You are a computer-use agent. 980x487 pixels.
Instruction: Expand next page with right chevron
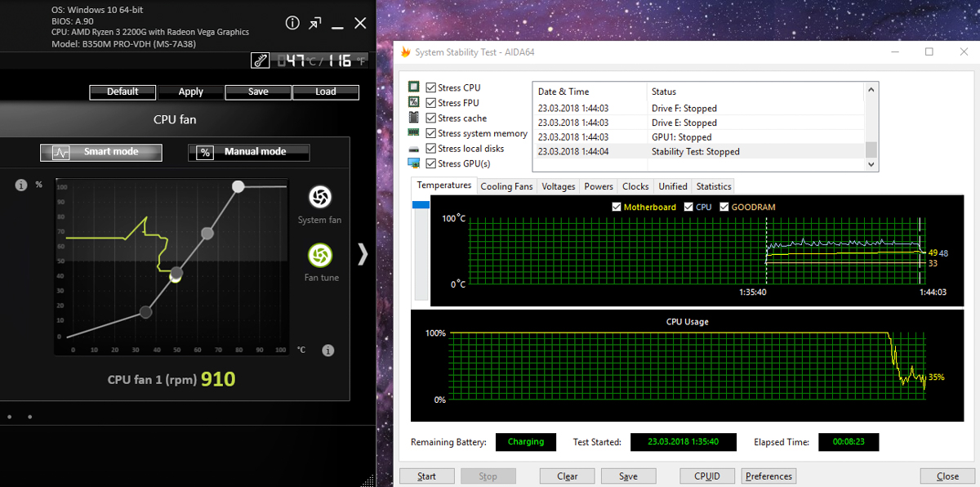point(363,254)
